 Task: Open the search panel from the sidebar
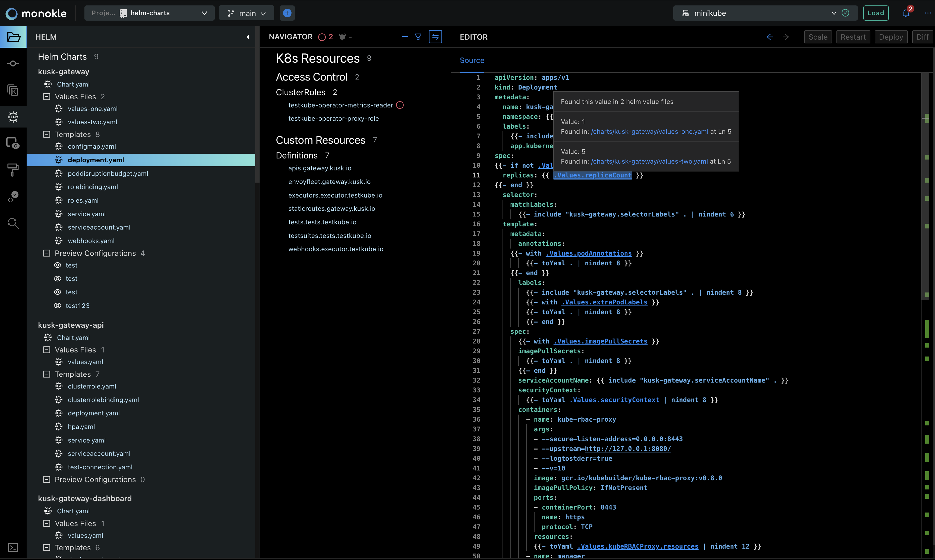(13, 223)
